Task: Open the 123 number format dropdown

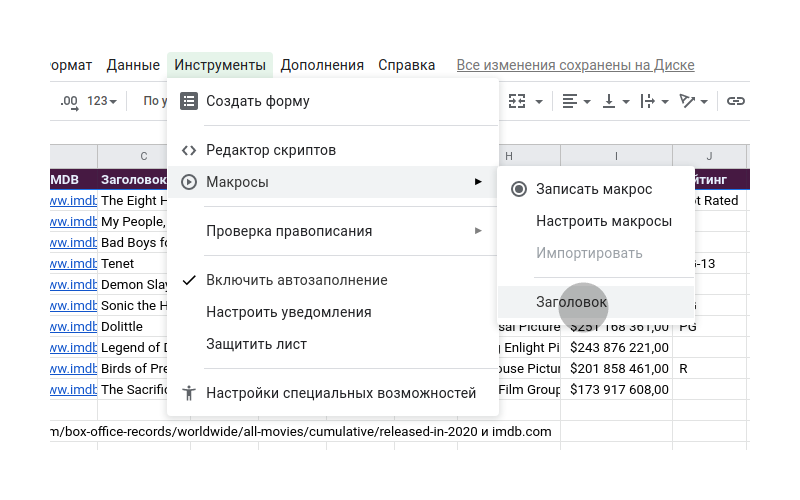Action: click(x=102, y=101)
